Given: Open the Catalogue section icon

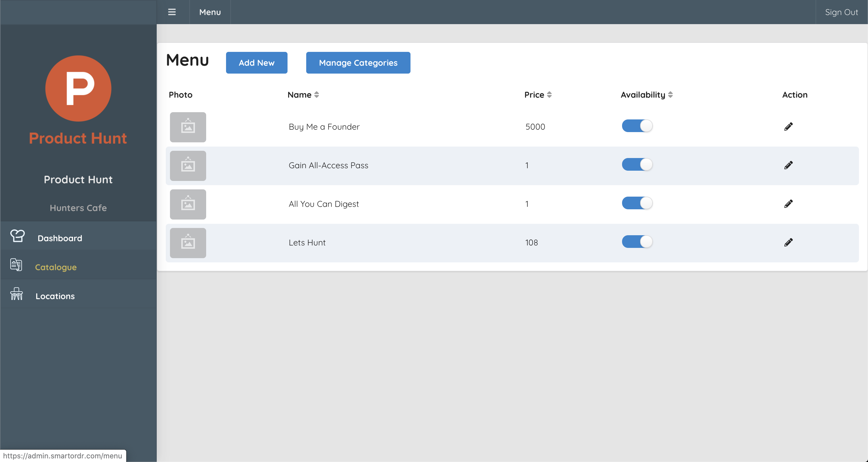Looking at the screenshot, I should (x=16, y=265).
